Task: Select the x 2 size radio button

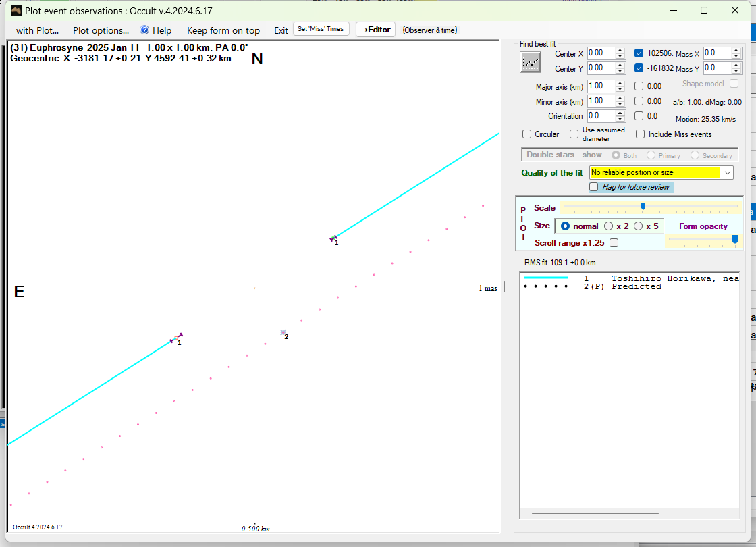Action: tap(608, 226)
